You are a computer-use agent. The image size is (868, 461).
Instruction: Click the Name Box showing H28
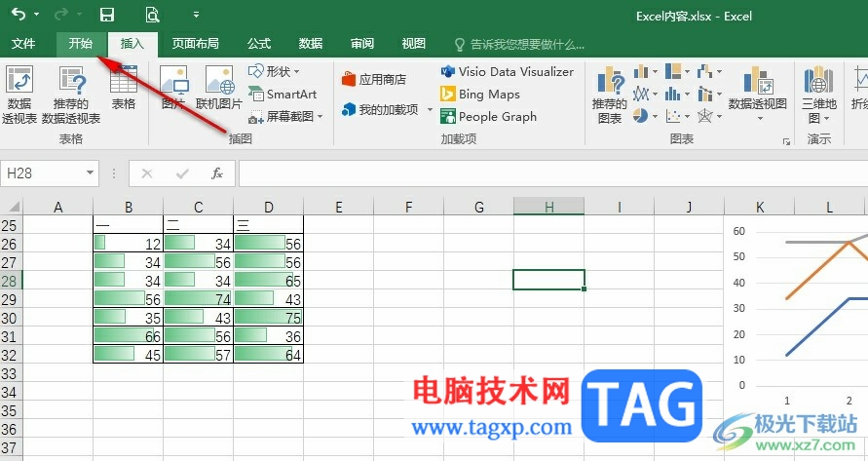(x=43, y=173)
